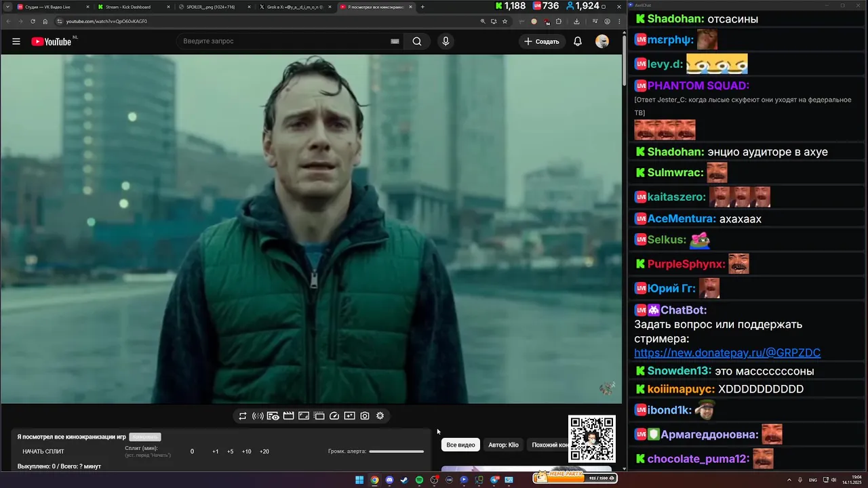Click the QR code image
This screenshot has height=488, width=868.
coord(592,439)
